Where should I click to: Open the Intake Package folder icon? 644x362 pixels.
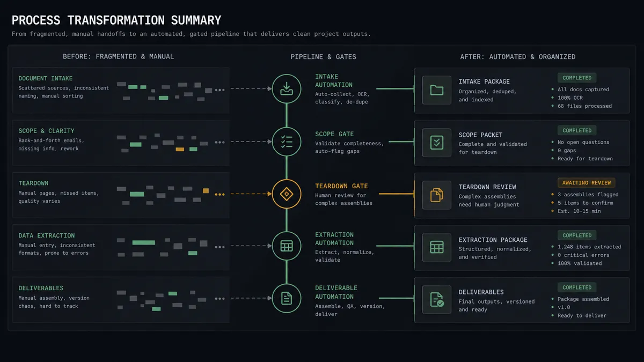437,90
